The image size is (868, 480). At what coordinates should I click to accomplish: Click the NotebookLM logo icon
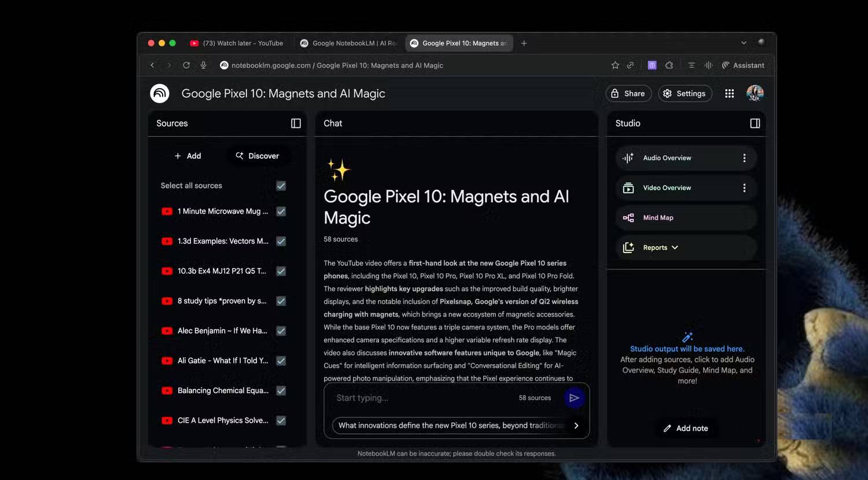[160, 93]
